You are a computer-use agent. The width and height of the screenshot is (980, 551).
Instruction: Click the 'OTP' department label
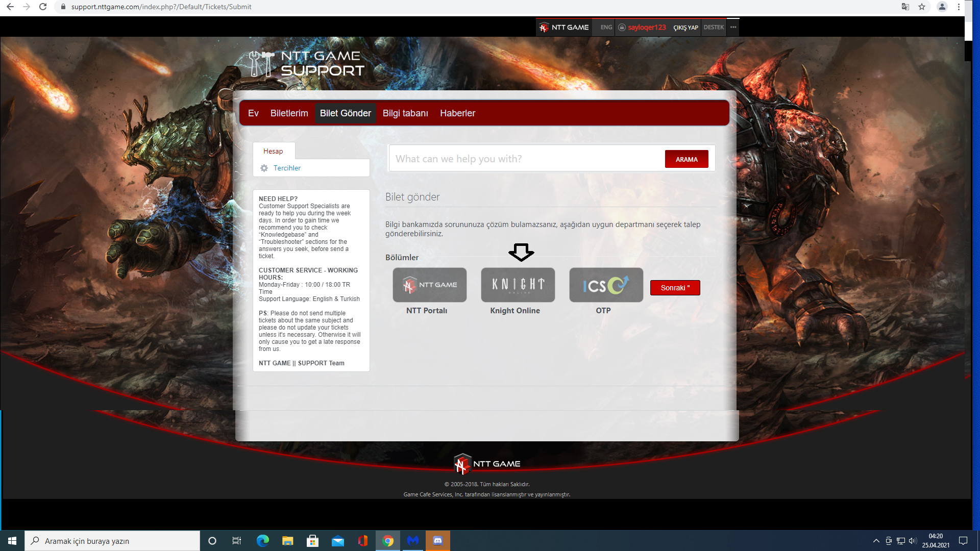click(603, 311)
